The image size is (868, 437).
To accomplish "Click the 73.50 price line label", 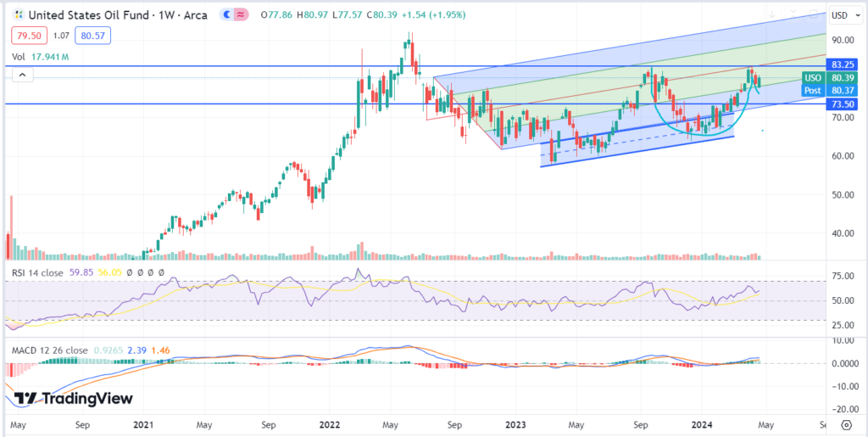I will [x=842, y=104].
